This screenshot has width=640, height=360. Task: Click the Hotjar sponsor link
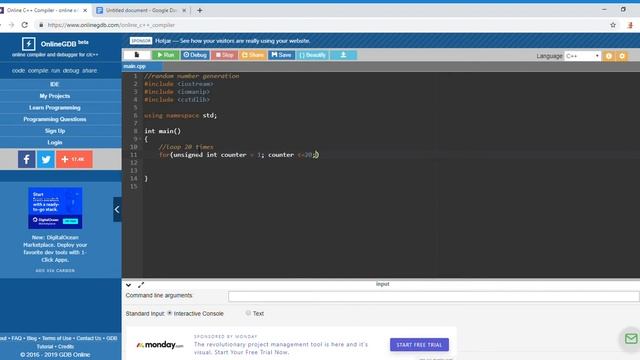click(233, 41)
